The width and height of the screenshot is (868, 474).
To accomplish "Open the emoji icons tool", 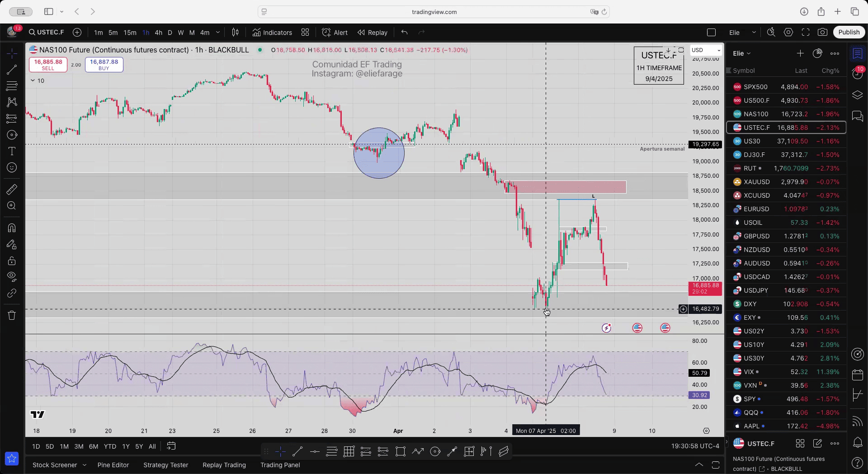I will coord(12,167).
